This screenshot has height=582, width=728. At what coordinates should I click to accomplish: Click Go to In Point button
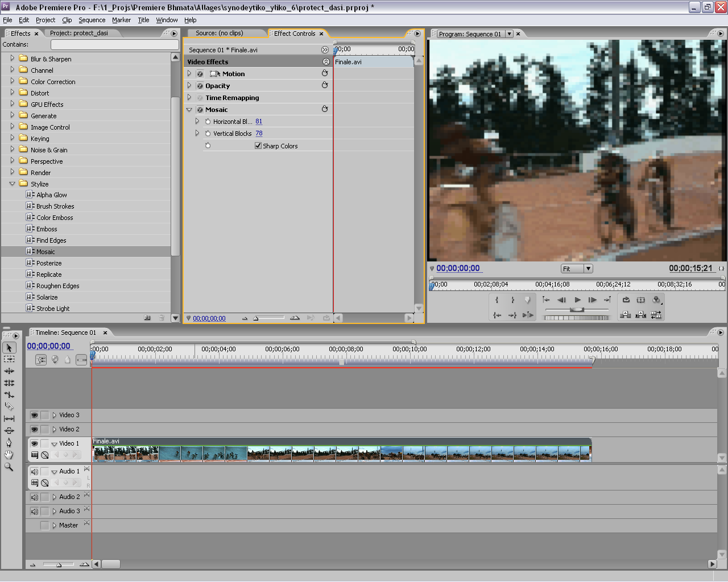(497, 315)
